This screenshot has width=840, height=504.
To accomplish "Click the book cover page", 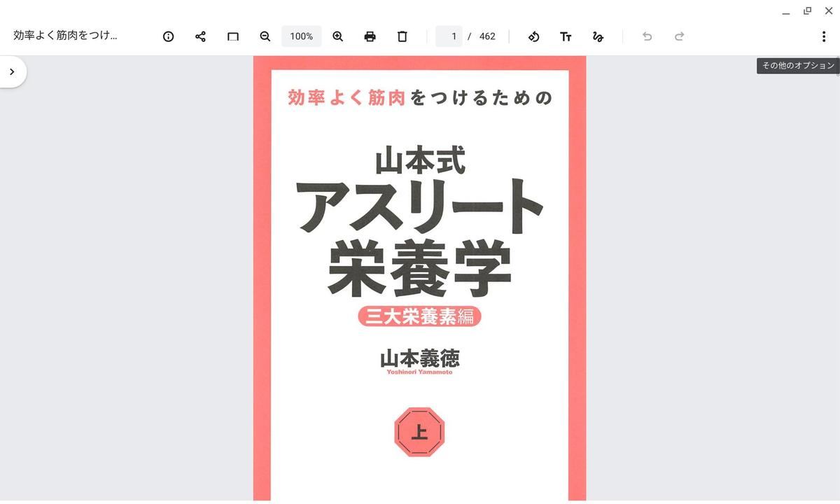I will [x=419, y=279].
